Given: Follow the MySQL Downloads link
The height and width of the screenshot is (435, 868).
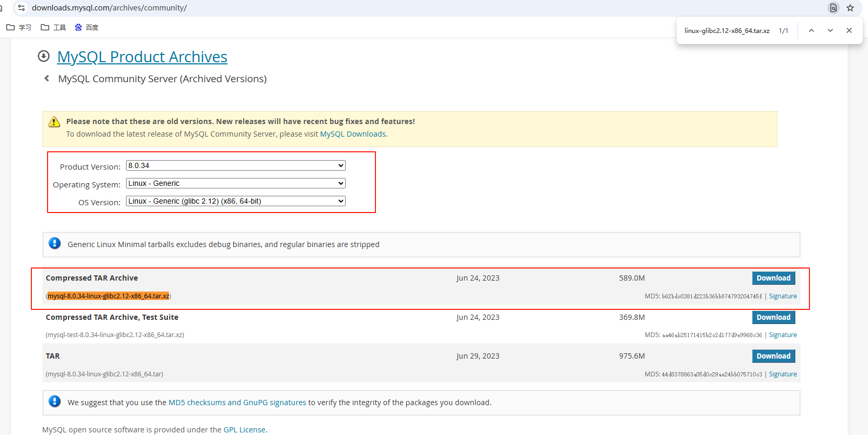Looking at the screenshot, I should tap(353, 134).
